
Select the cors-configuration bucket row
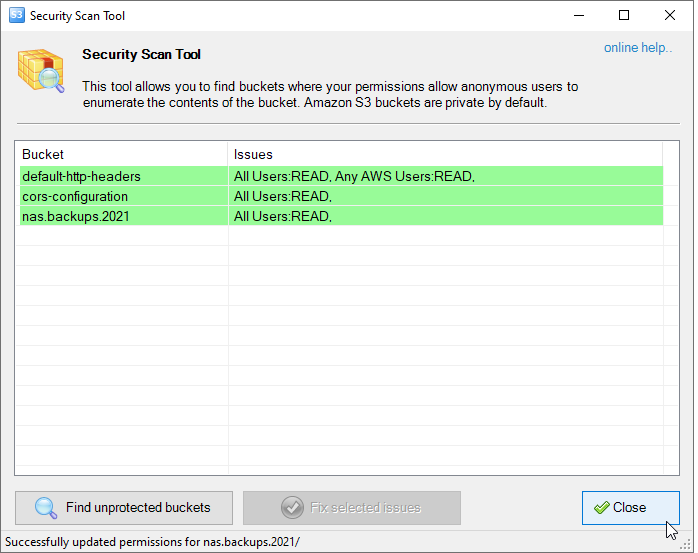tap(341, 196)
